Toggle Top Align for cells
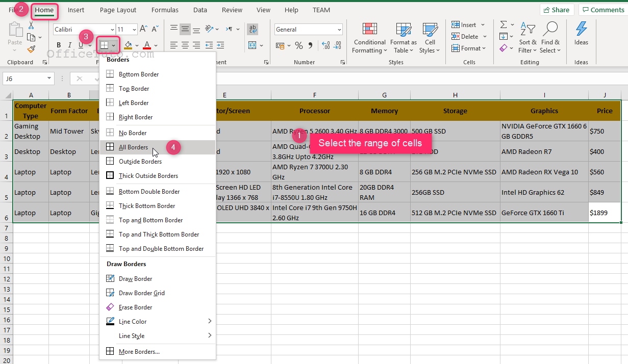628x364 pixels. point(174,29)
